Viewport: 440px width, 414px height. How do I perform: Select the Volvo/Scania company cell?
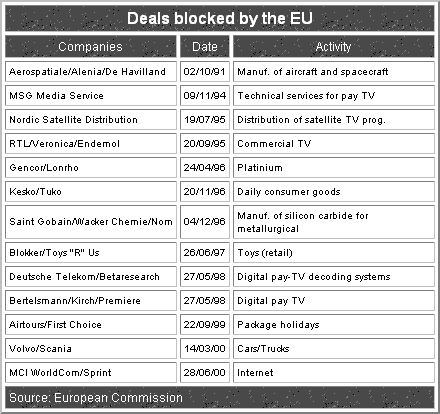tap(91, 349)
